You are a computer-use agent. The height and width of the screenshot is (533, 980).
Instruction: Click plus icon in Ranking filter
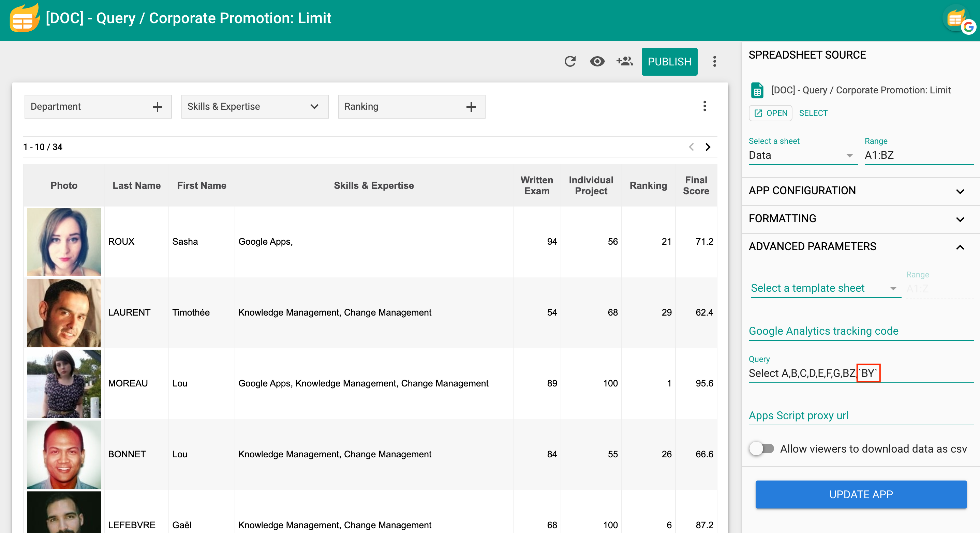(x=471, y=107)
